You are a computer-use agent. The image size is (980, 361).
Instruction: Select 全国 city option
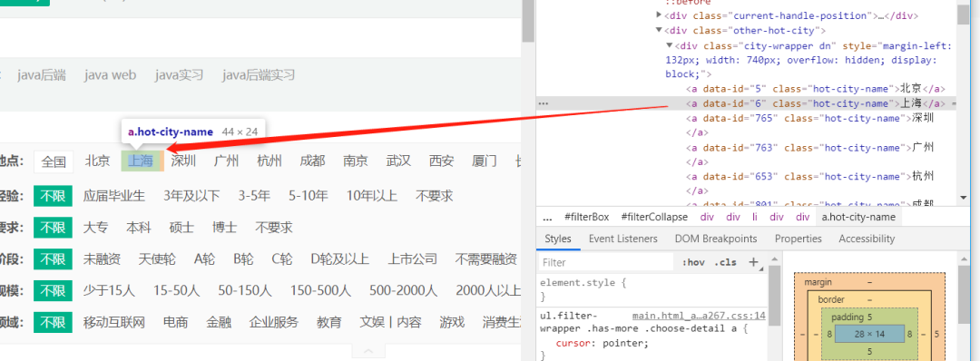coord(54,161)
